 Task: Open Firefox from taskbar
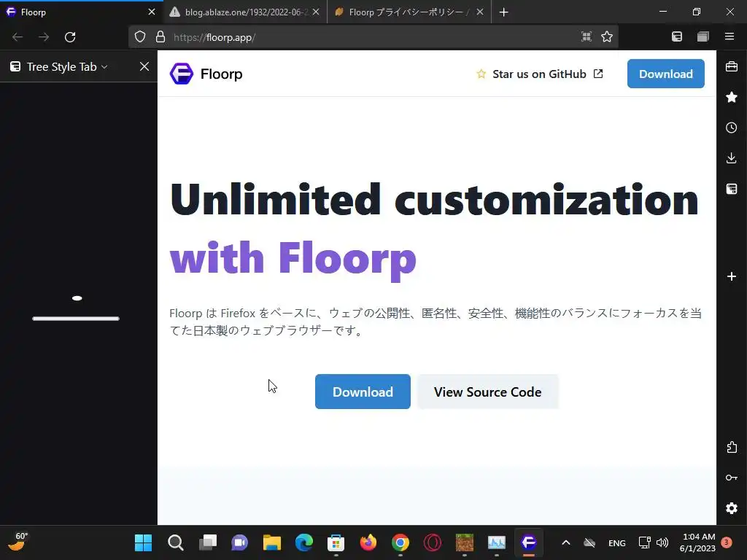click(x=368, y=542)
